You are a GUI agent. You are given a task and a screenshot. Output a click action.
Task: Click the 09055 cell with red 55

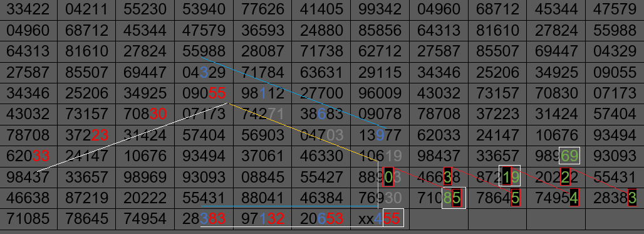click(204, 93)
